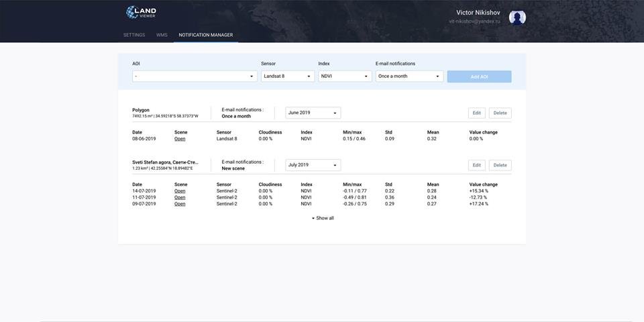Switch to the WMS tab

point(162,35)
